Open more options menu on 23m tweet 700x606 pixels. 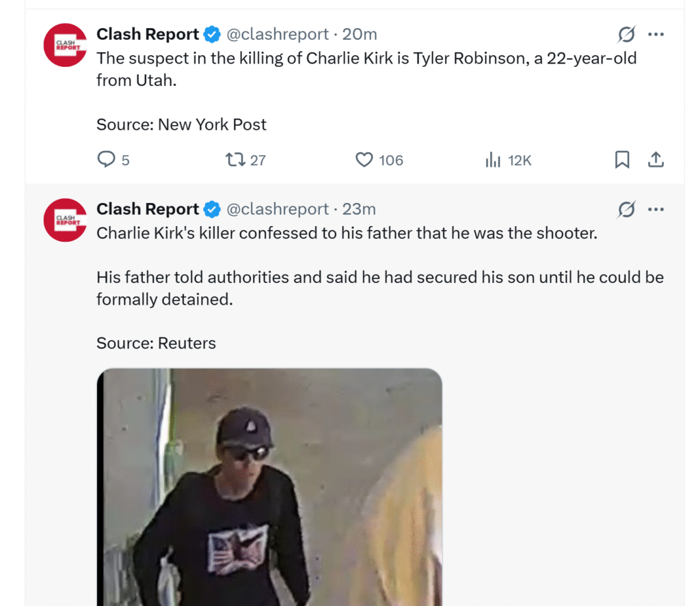point(656,209)
